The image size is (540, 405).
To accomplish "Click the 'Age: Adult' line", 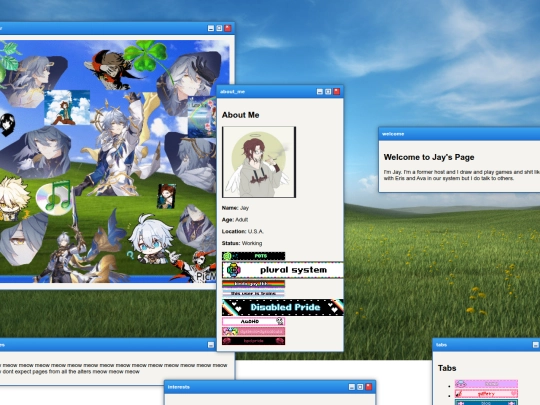I will (235, 220).
